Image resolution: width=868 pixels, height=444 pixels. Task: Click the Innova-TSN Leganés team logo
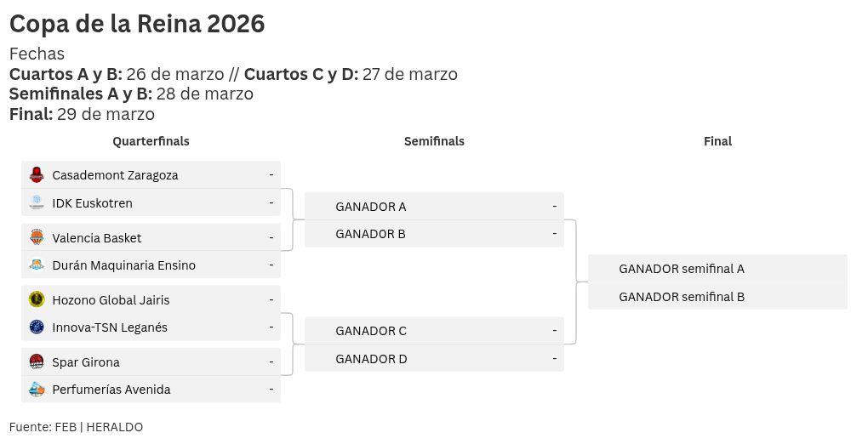(x=36, y=327)
